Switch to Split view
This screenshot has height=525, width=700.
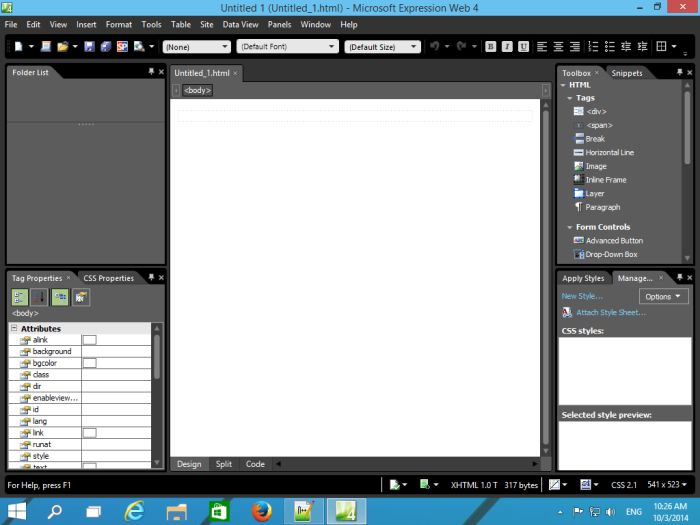(x=223, y=464)
